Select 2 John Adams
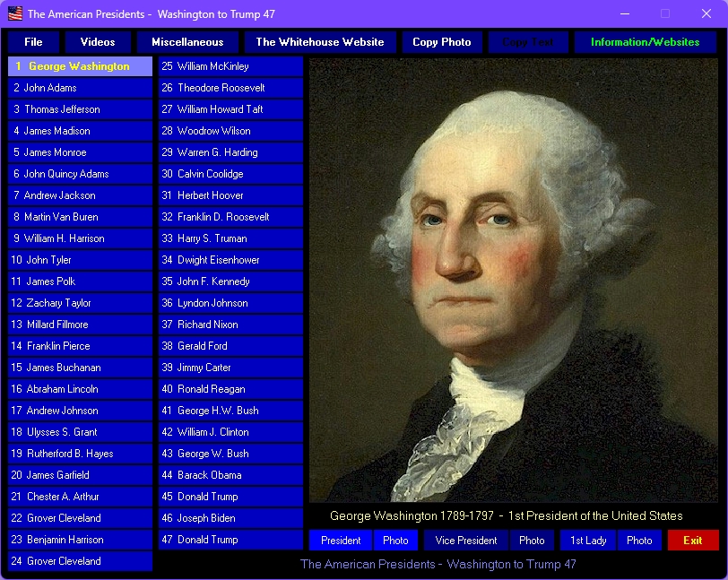Screen dimensions: 728x580 80,88
